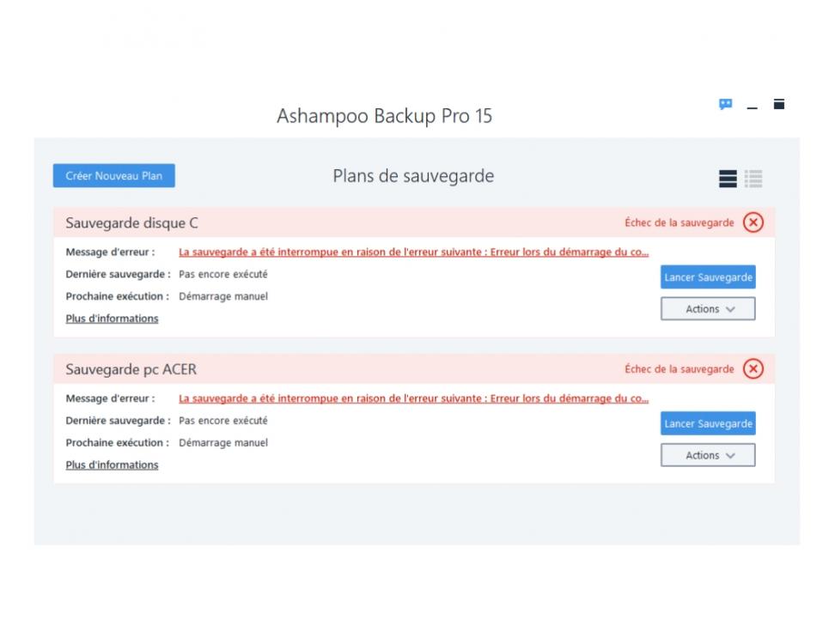
Task: Click the red error icon for Sauvegarde disque C
Action: [x=753, y=222]
